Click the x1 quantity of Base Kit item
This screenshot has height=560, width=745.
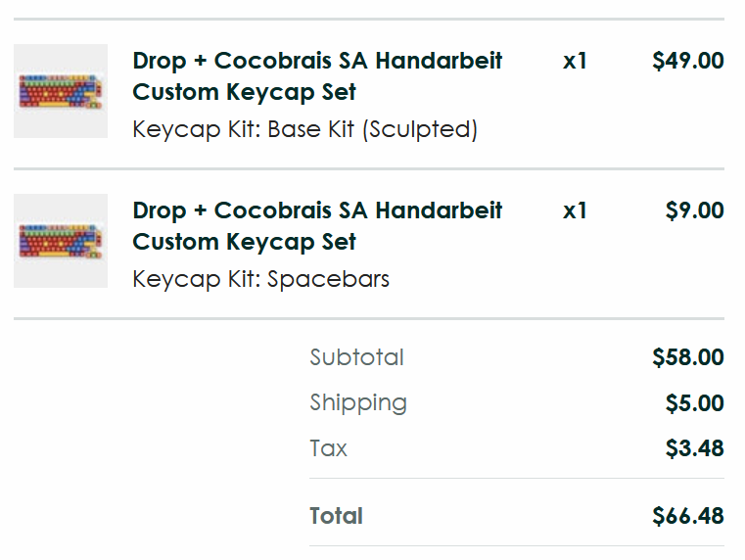click(575, 61)
